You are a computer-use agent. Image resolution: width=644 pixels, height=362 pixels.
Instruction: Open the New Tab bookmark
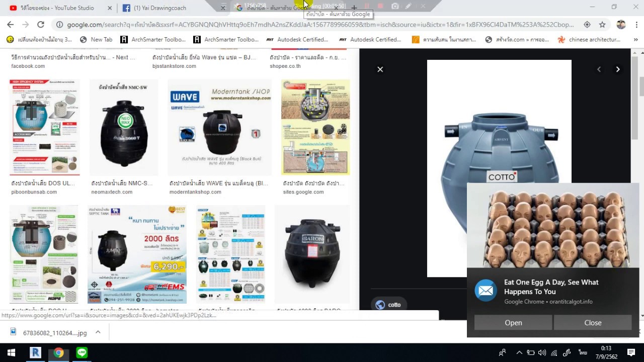96,39
